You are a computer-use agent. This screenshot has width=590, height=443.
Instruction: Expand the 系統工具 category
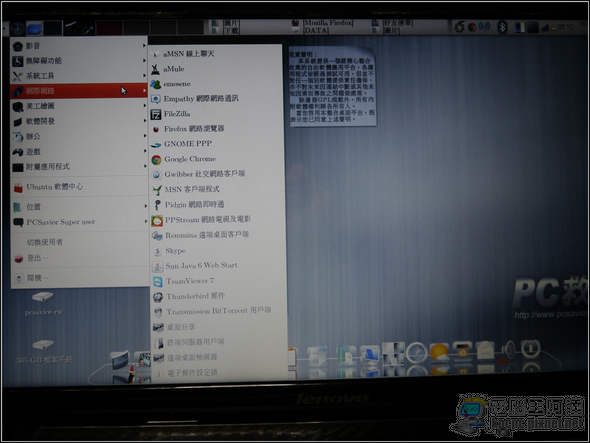[79, 76]
